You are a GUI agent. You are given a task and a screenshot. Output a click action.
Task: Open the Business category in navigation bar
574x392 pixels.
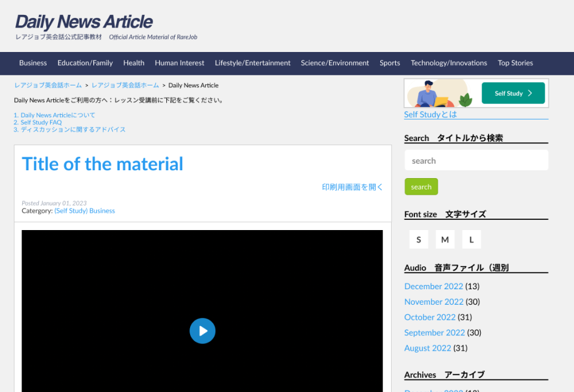pos(33,63)
